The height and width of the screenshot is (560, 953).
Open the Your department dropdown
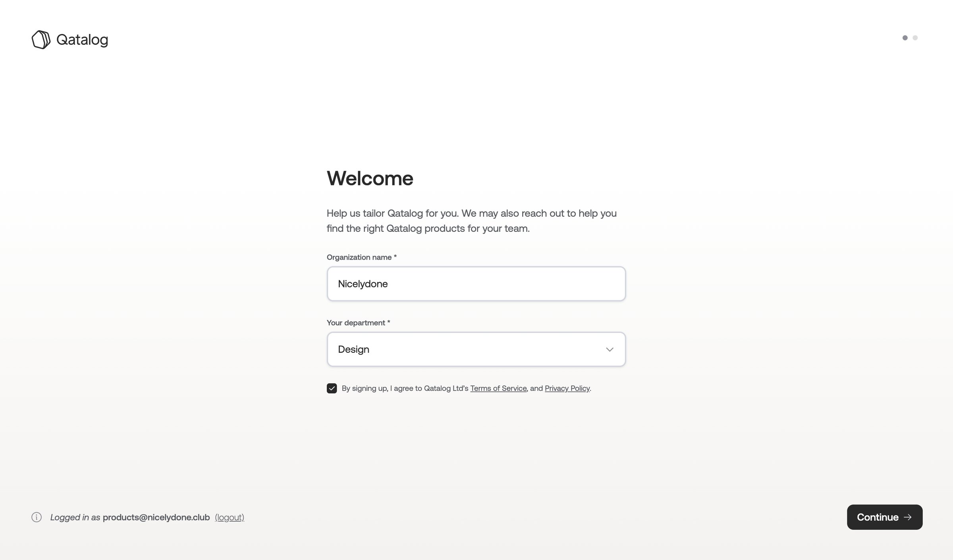click(476, 349)
